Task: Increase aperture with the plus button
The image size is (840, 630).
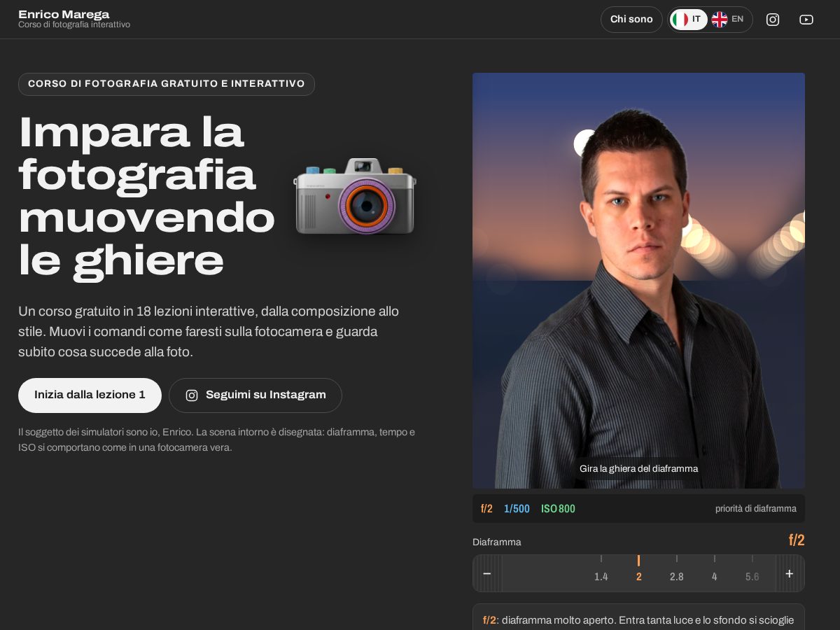Action: 790,573
